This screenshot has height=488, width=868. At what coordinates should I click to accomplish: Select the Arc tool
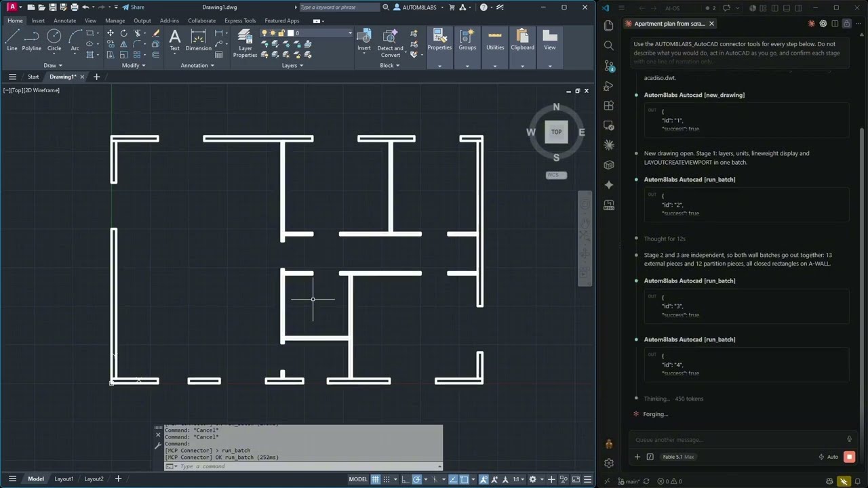click(x=75, y=40)
